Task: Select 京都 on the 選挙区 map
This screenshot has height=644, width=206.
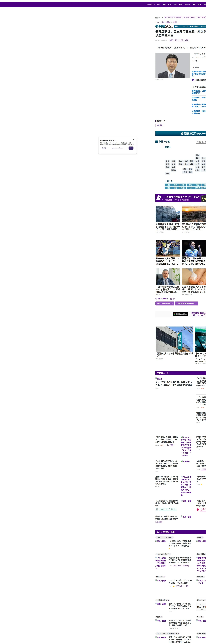Action: pyautogui.click(x=198, y=161)
